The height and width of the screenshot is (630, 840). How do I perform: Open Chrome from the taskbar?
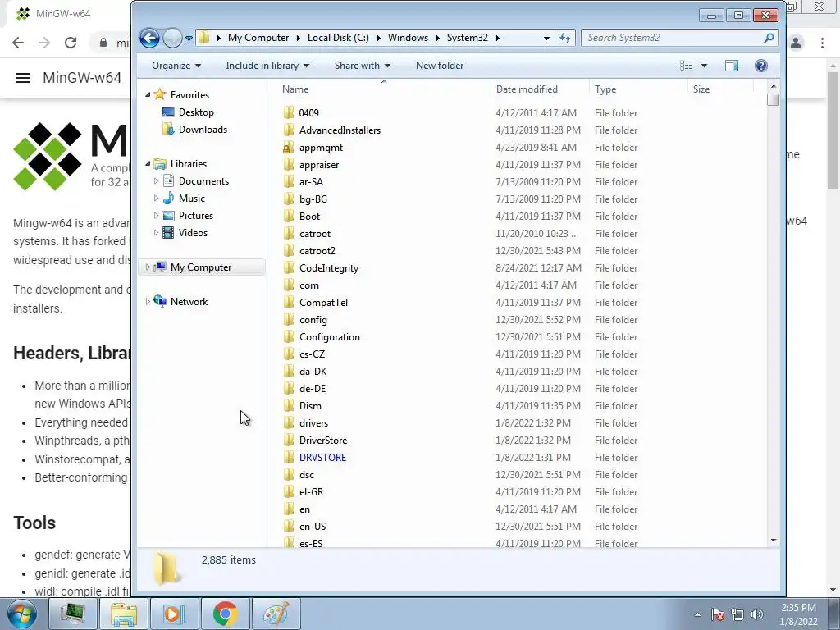pyautogui.click(x=225, y=614)
